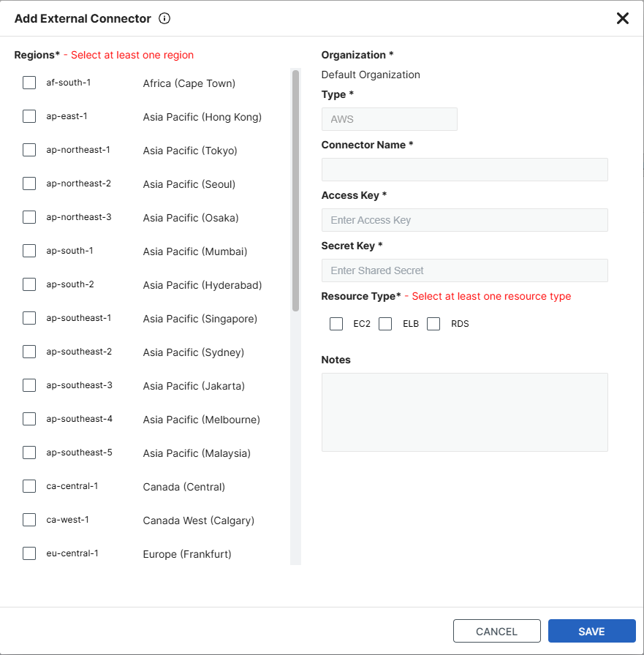Select the ap-northeast-1 Tokyo region
Viewport: 644px width, 655px height.
29,150
